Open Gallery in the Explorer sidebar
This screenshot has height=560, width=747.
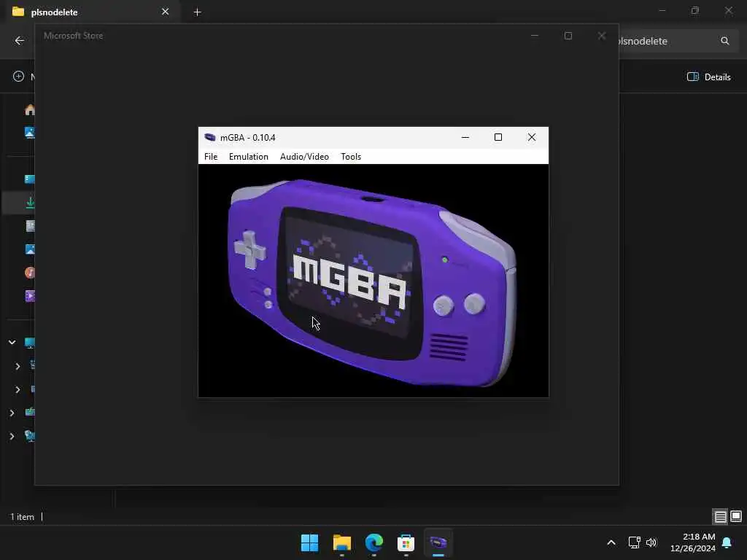click(x=29, y=133)
